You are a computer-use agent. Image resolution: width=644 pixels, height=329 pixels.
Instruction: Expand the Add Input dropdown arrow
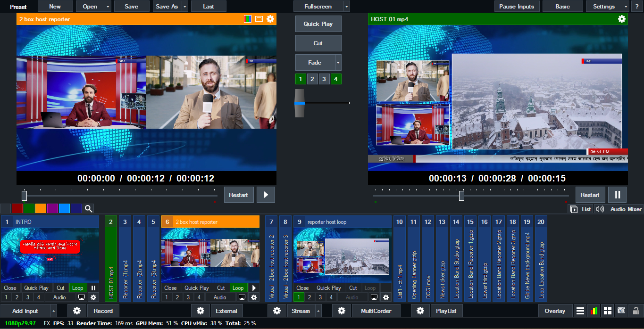[x=54, y=311]
